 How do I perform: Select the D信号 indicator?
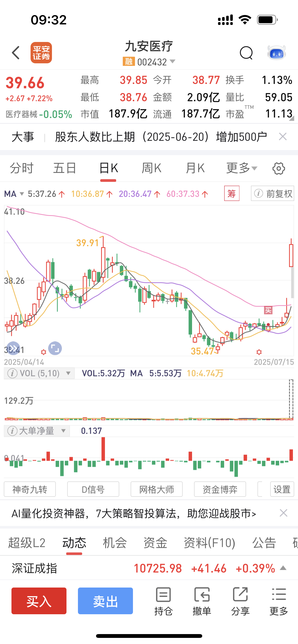pos(93,489)
